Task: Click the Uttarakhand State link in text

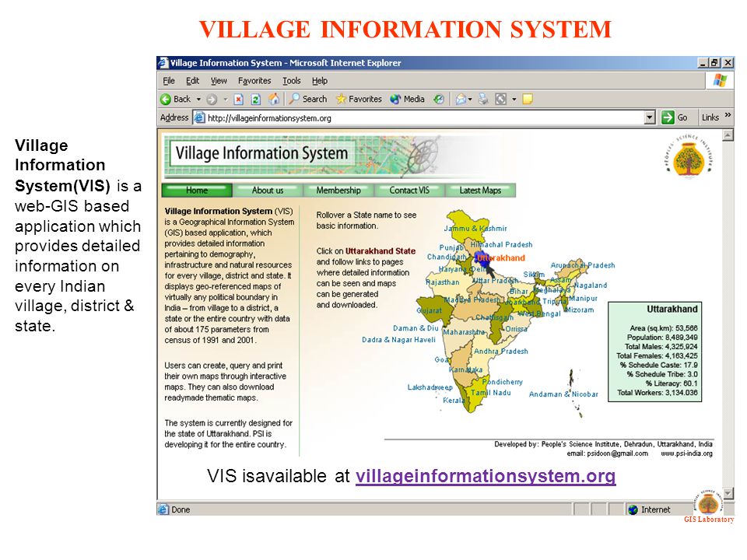Action: pyautogui.click(x=381, y=251)
